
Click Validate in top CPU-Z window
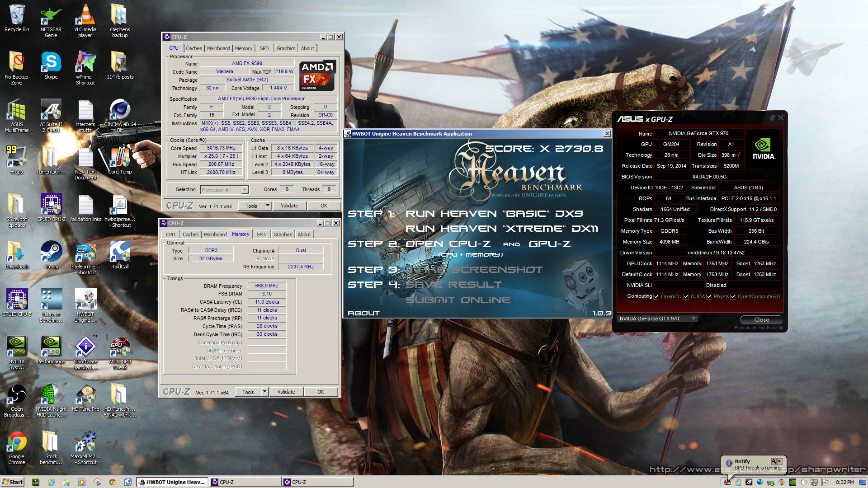(x=289, y=206)
